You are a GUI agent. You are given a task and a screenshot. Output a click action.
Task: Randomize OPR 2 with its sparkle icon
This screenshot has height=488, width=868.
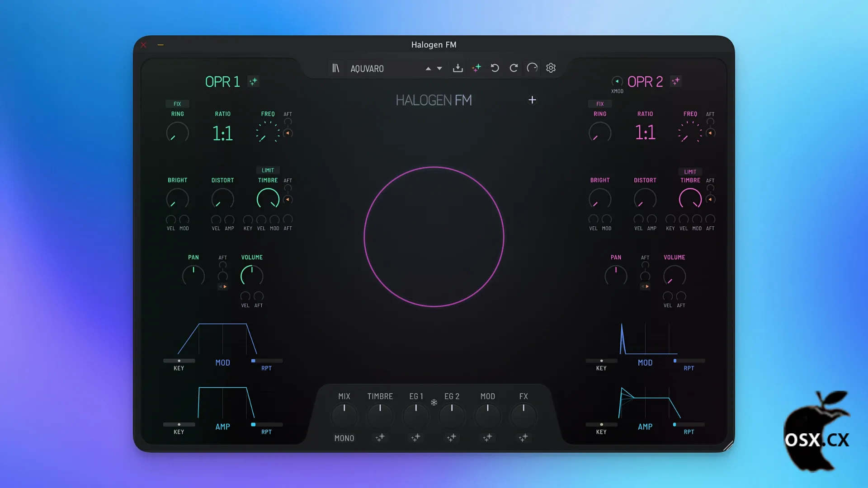pos(675,81)
